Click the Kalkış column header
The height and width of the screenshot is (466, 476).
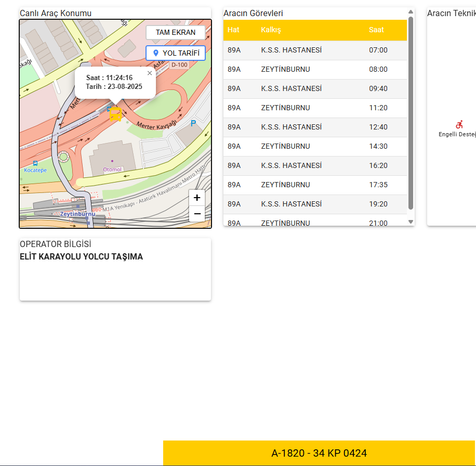pos(271,30)
